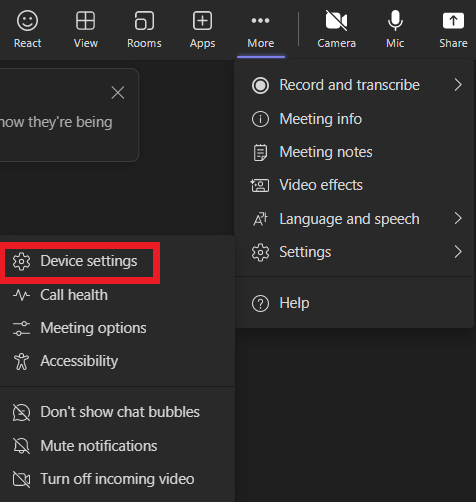Mute the Mic
This screenshot has width=476, height=502.
pos(395,29)
